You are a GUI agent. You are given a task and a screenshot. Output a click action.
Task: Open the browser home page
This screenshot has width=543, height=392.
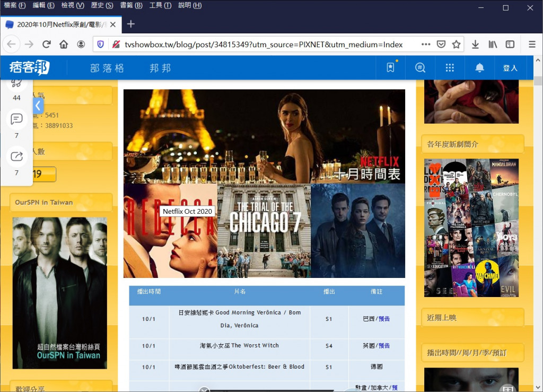click(x=64, y=45)
